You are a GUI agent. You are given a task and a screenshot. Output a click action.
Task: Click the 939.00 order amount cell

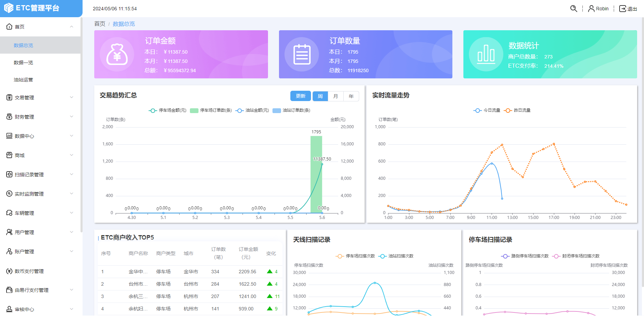[246, 309]
